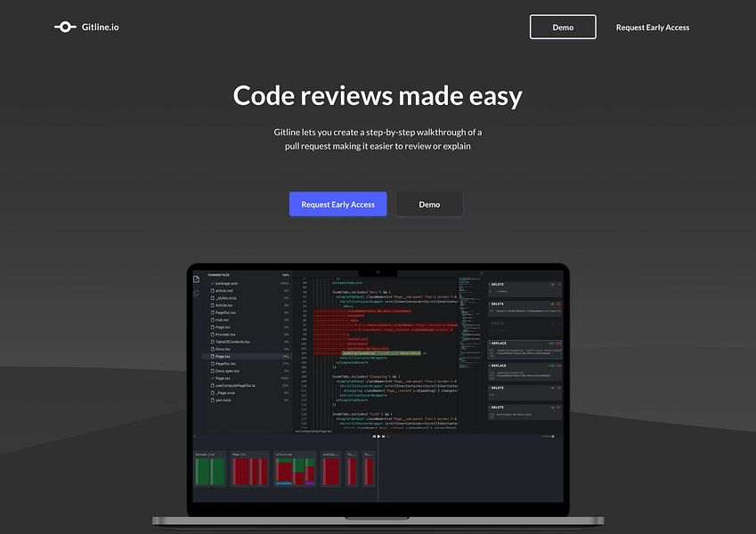
Task: Click the src/components/Page.tsx path label
Action: pyautogui.click(x=313, y=431)
